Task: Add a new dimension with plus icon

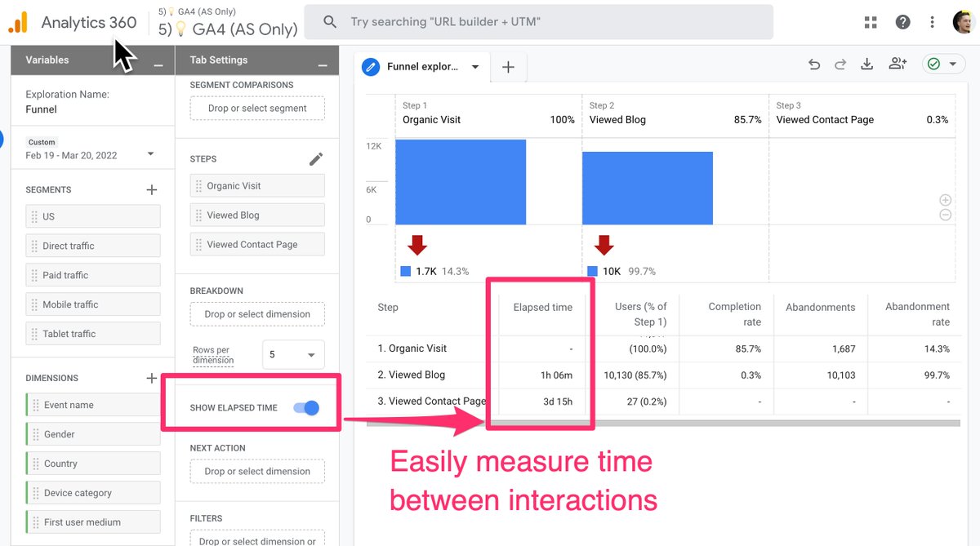Action: pyautogui.click(x=151, y=378)
